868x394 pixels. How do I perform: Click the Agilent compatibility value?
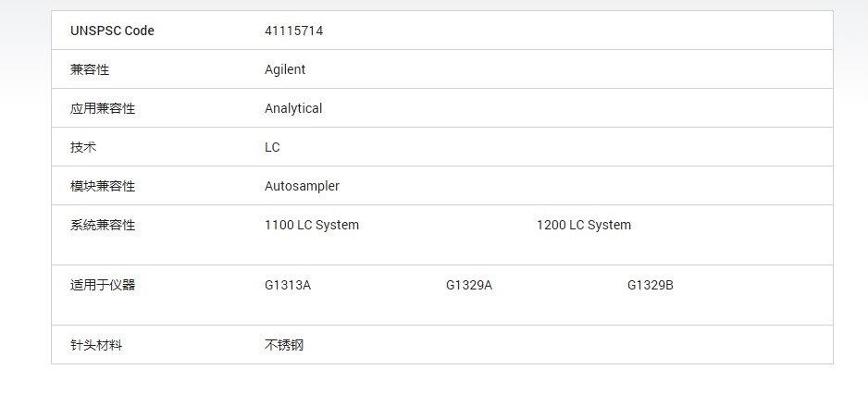(285, 69)
